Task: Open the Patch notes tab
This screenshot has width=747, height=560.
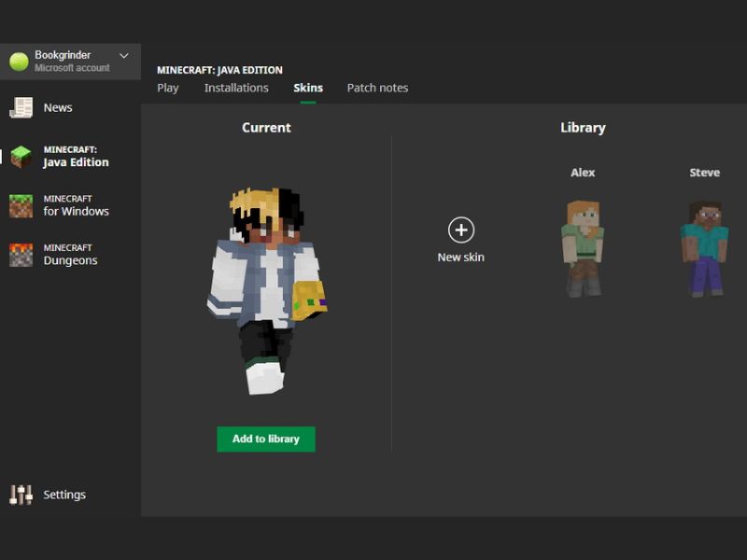Action: click(x=377, y=88)
